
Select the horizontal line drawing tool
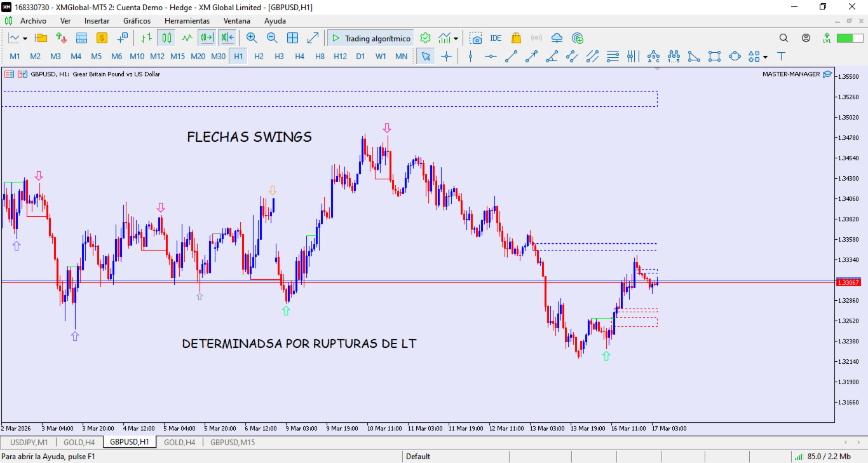(491, 57)
